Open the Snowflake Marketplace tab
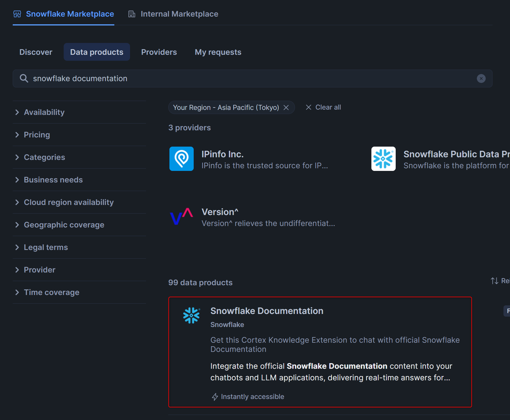 (63, 14)
